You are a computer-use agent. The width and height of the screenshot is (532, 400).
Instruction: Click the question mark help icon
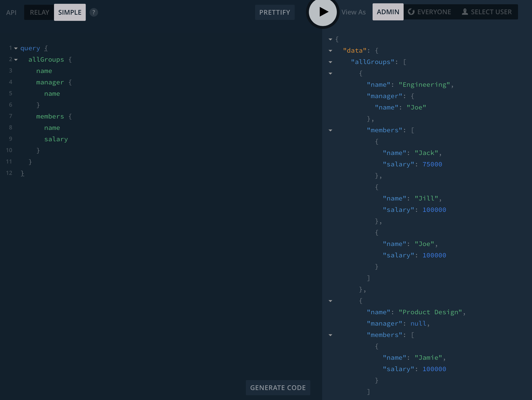94,12
